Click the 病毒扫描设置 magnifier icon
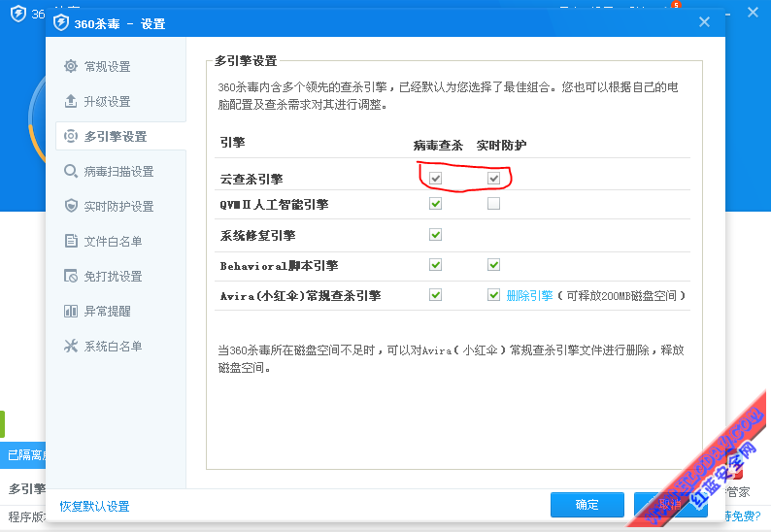771x532 pixels. click(71, 171)
